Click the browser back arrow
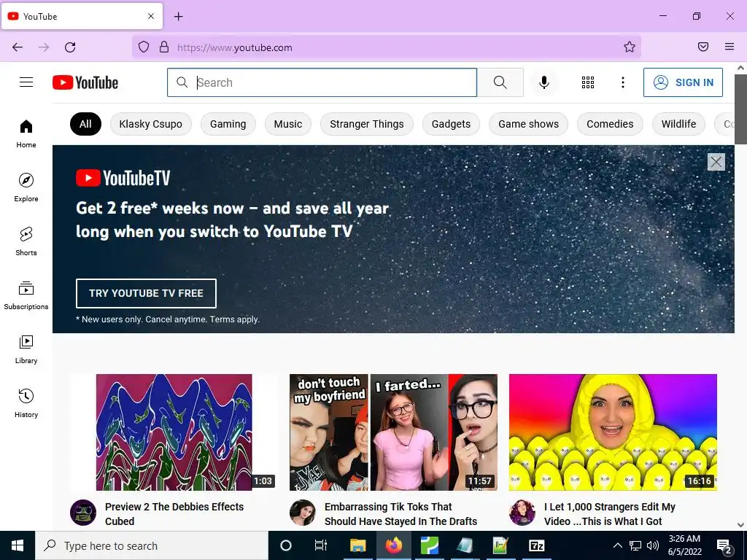Viewport: 747px width, 560px height. pyautogui.click(x=18, y=47)
